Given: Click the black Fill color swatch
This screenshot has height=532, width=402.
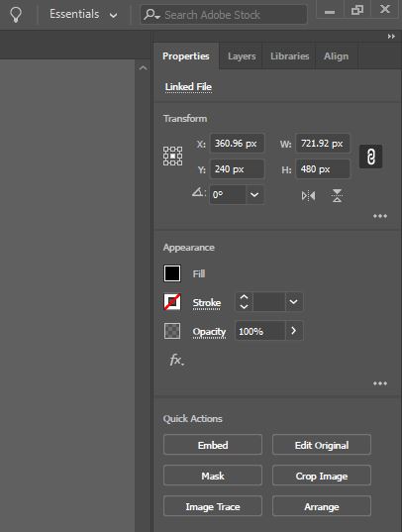Looking at the screenshot, I should pyautogui.click(x=172, y=273).
